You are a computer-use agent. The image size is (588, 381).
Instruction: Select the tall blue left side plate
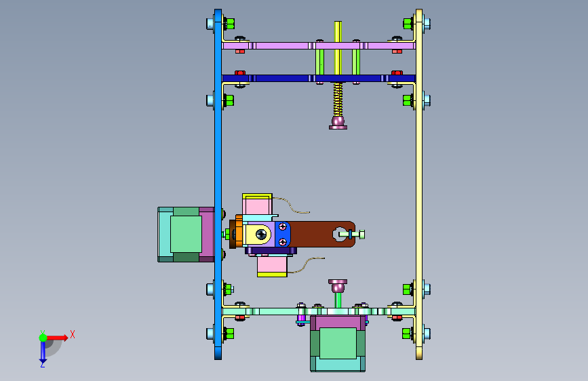(218, 184)
